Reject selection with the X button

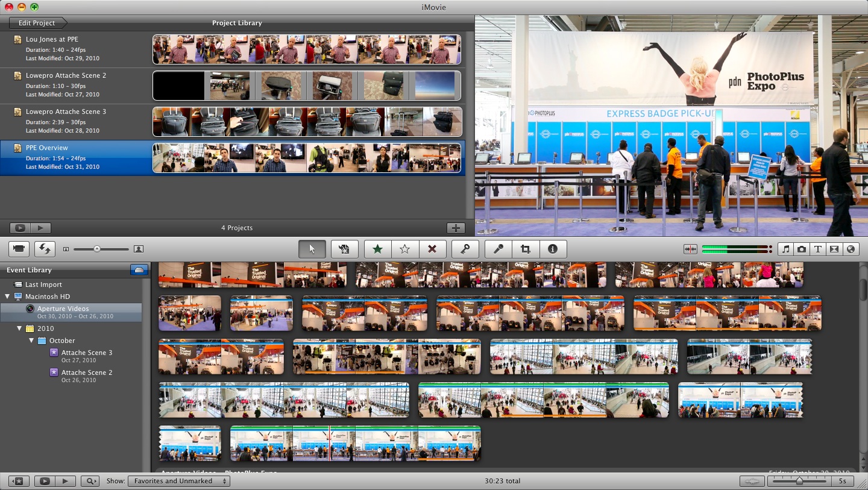click(x=432, y=249)
